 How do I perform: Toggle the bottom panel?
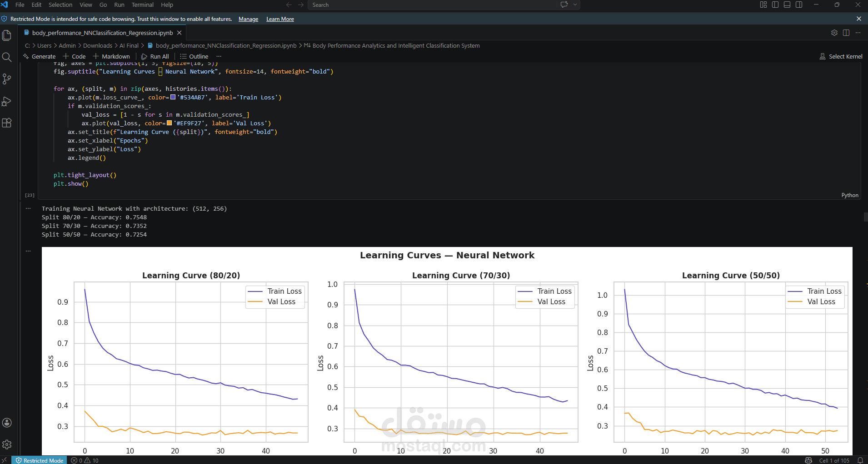click(x=787, y=5)
